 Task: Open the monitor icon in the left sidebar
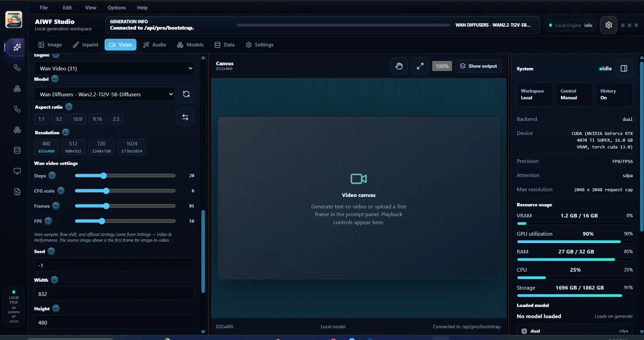click(17, 171)
